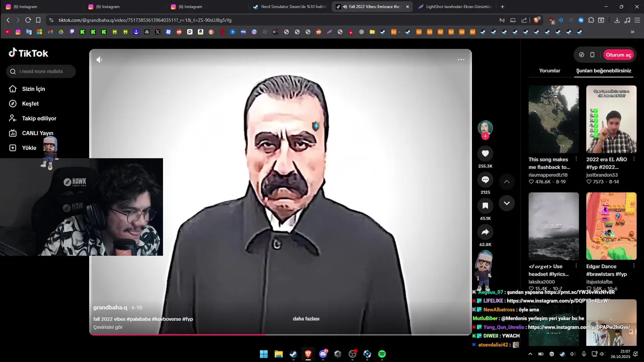Open the get-app phone icon
The height and width of the screenshot is (362, 644).
pos(592,55)
